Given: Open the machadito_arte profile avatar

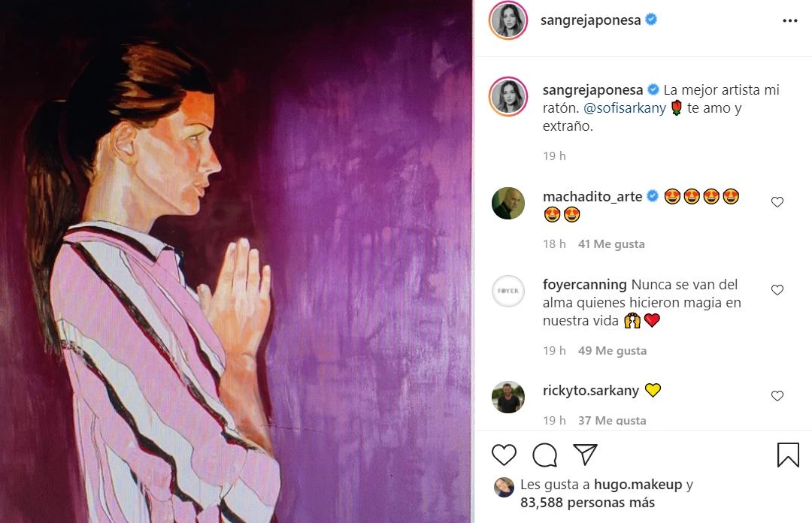Looking at the screenshot, I should pyautogui.click(x=508, y=203).
